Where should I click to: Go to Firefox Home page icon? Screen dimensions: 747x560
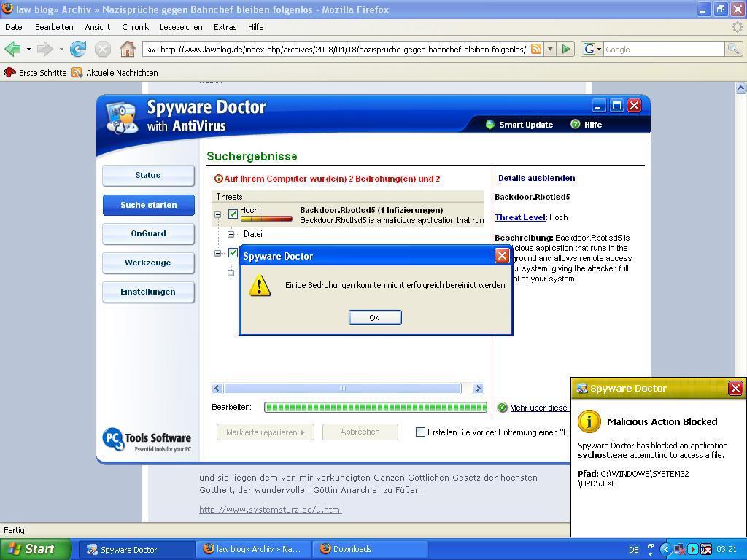click(x=127, y=49)
